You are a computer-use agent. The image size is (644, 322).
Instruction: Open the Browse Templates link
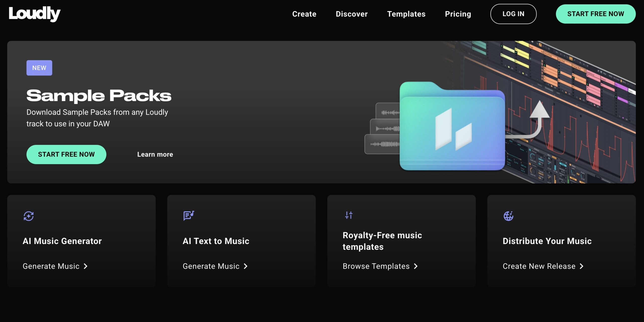380,266
